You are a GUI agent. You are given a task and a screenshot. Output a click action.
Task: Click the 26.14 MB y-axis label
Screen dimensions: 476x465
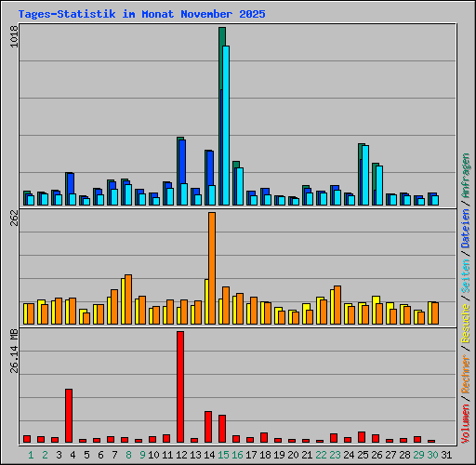(x=14, y=352)
